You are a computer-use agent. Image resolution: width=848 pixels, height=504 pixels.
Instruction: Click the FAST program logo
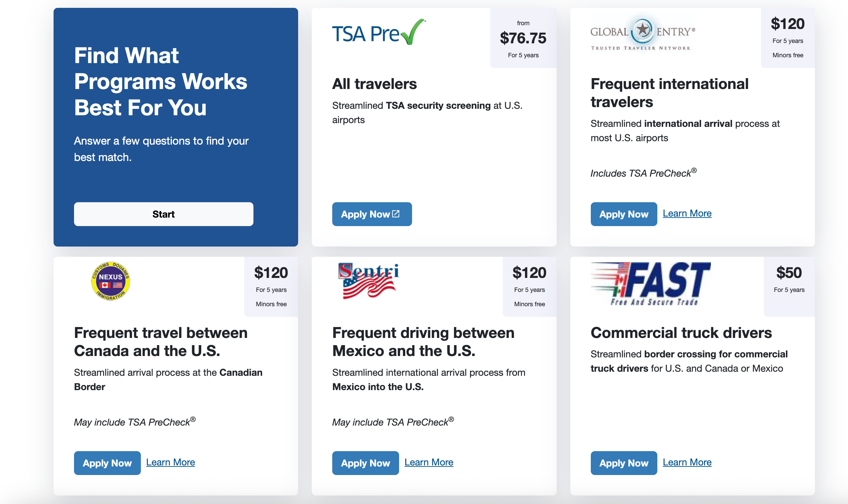click(x=650, y=284)
